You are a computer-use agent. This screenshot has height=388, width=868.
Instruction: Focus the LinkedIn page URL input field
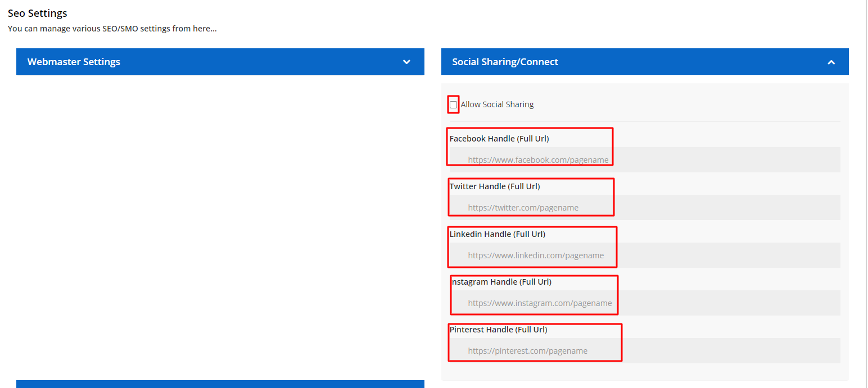coord(644,255)
